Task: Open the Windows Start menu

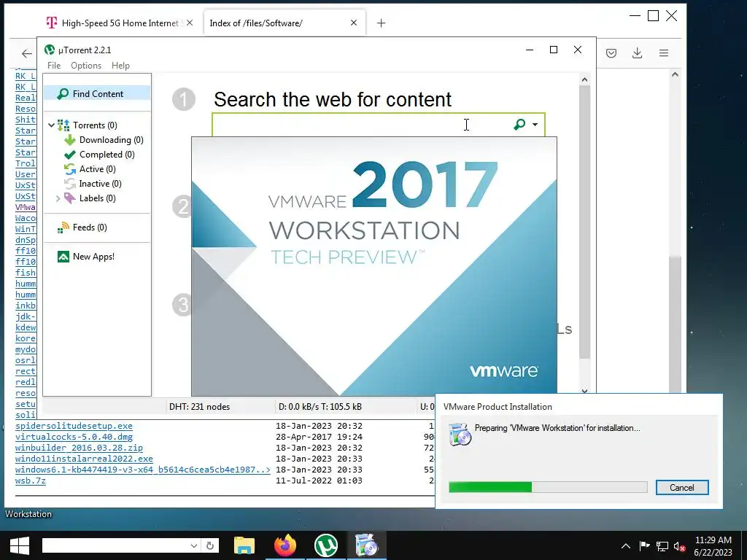Action: click(20, 545)
